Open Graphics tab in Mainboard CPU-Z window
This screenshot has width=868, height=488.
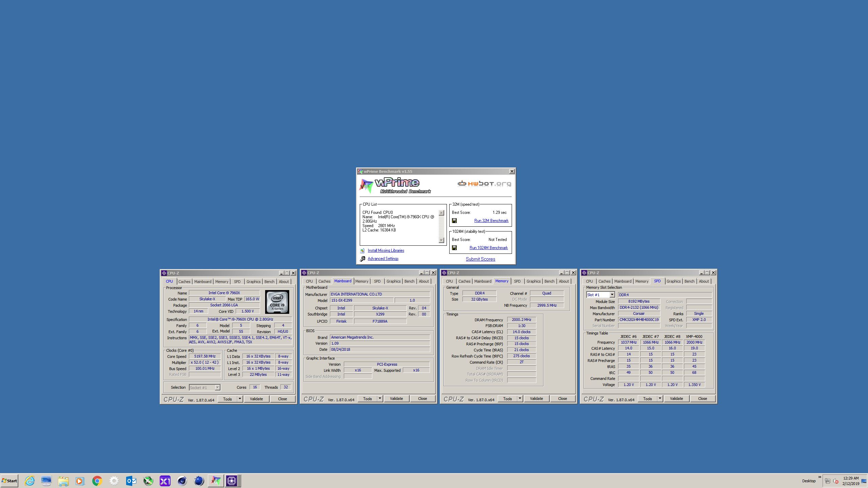coord(393,281)
